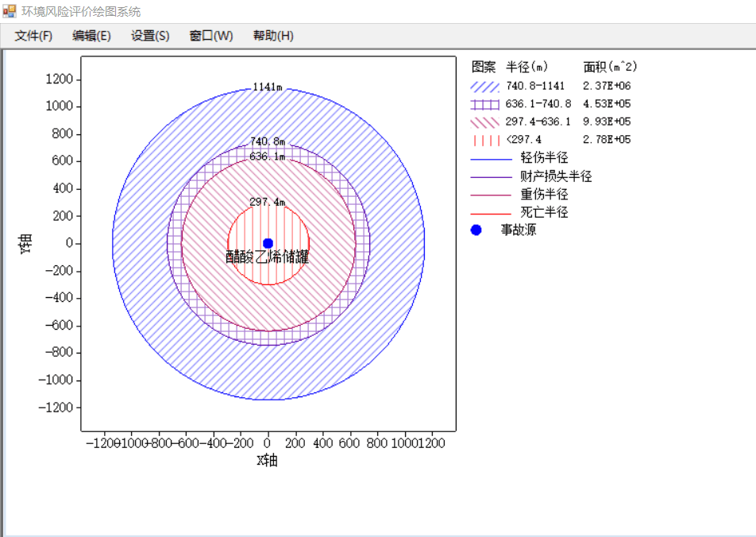Click the X轴 axis title
Image resolution: width=756 pixels, height=537 pixels.
(267, 460)
